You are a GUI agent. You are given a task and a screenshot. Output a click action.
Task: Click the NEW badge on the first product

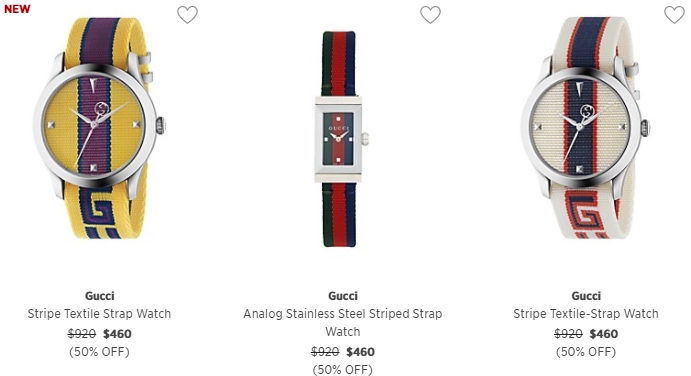(17, 9)
